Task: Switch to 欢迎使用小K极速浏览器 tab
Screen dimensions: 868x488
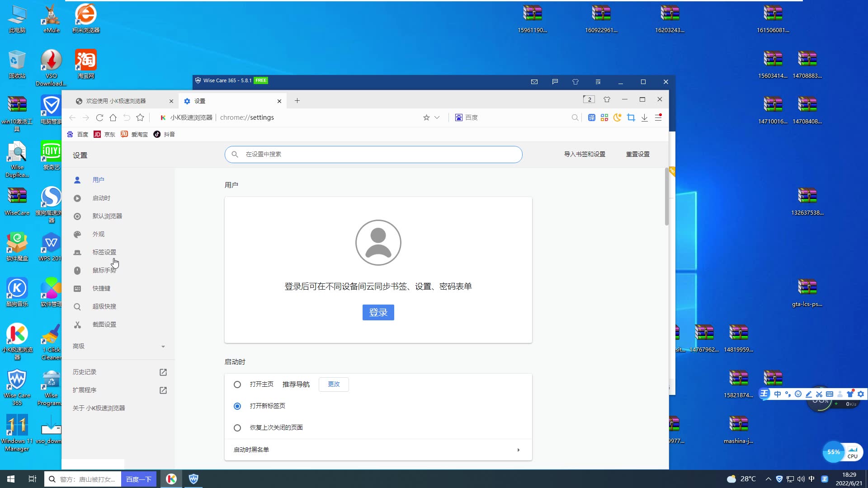Action: (x=118, y=101)
